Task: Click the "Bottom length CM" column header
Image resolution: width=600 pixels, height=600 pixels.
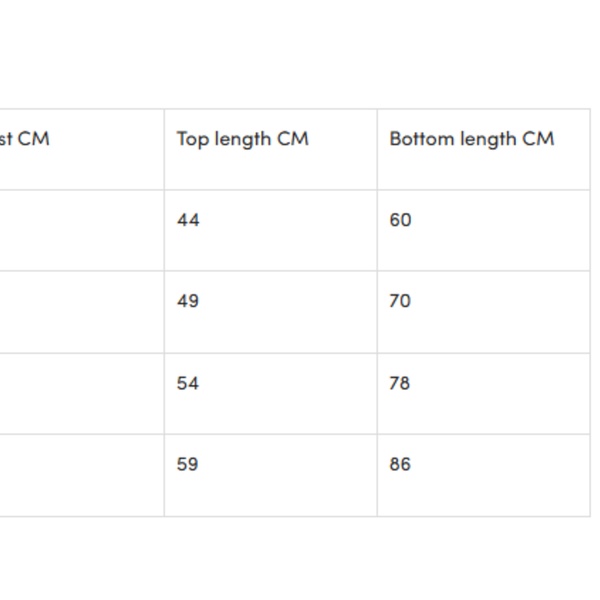Action: click(471, 139)
